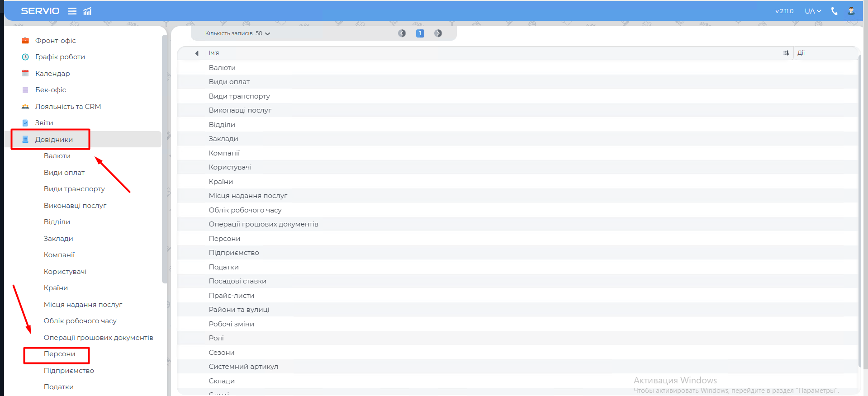The image size is (868, 396).
Task: Select Персони in the sidebar submenu
Action: pos(59,354)
